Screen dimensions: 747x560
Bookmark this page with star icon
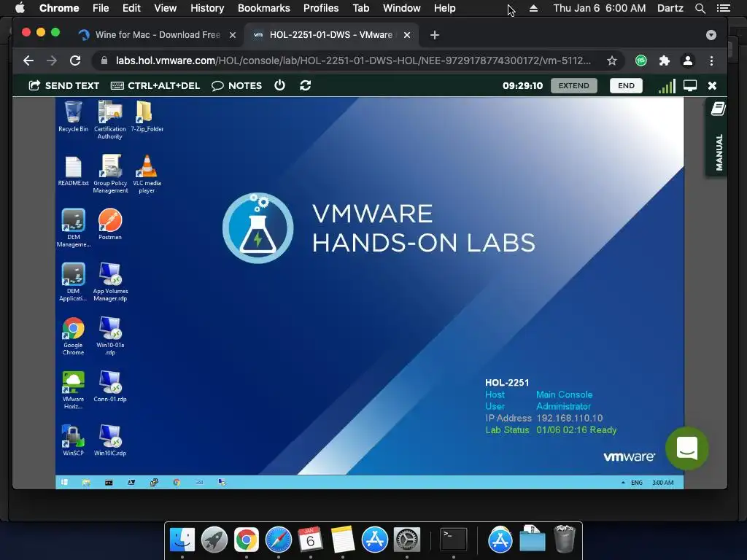[x=612, y=61]
